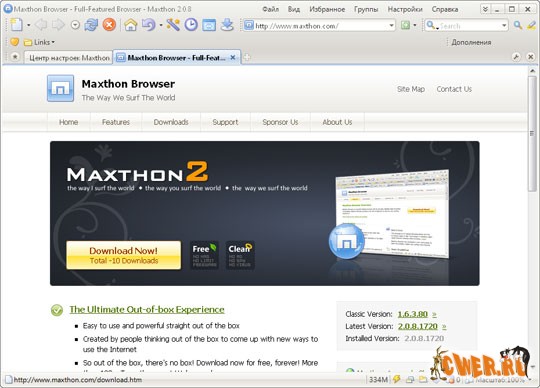Click the yellow Download Now! button
540x388 pixels.
pos(124,255)
